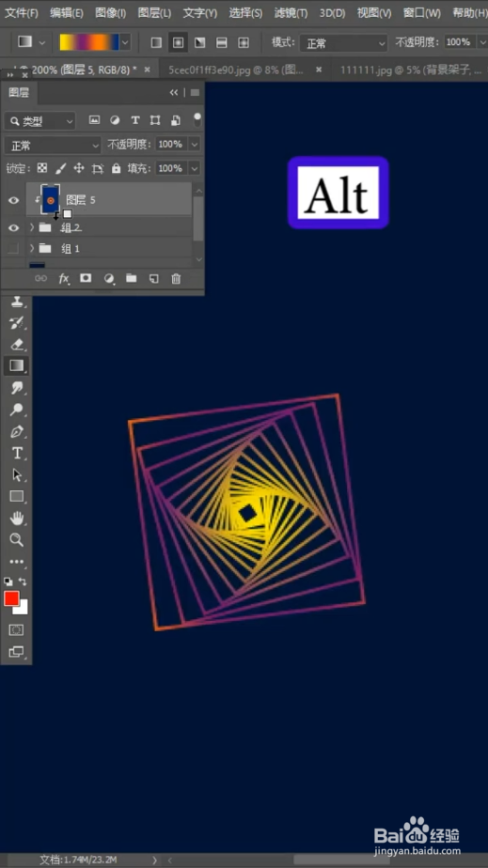Image resolution: width=488 pixels, height=868 pixels.
Task: Filter layers by smart objects
Action: [x=175, y=120]
